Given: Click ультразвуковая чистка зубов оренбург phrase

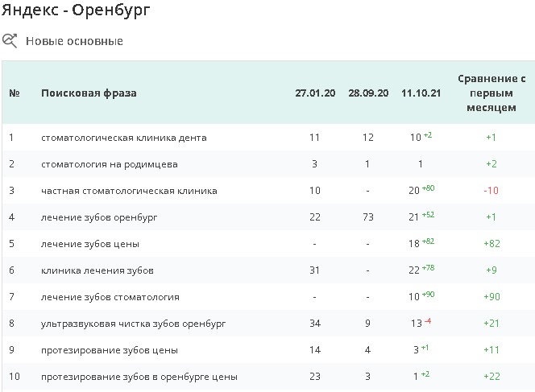Looking at the screenshot, I should pyautogui.click(x=133, y=324).
